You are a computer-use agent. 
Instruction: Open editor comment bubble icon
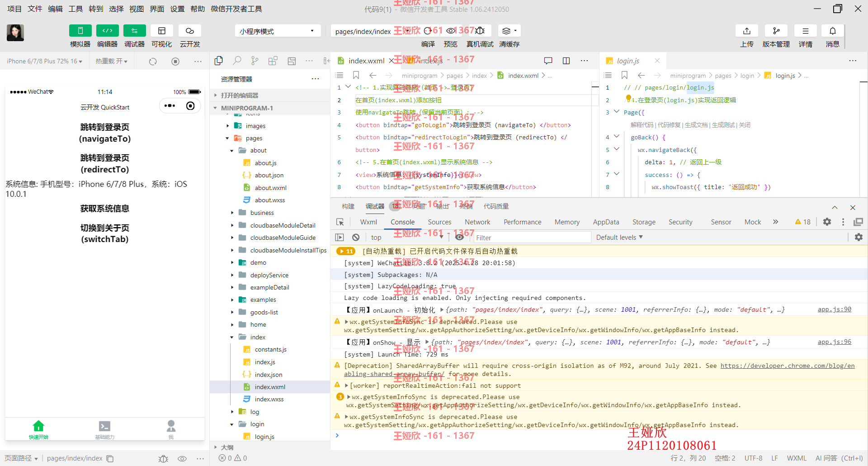548,61
